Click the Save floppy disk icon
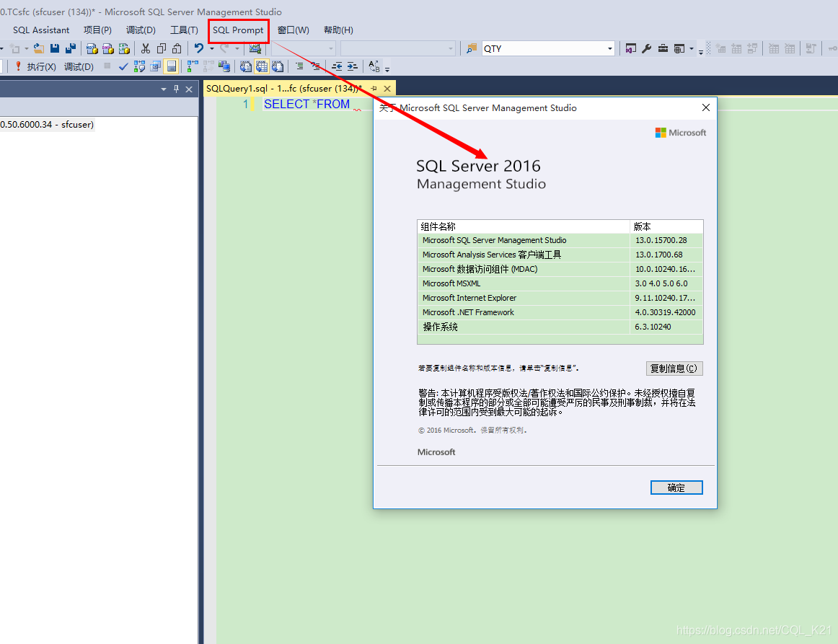This screenshot has height=644, width=838. coord(55,48)
